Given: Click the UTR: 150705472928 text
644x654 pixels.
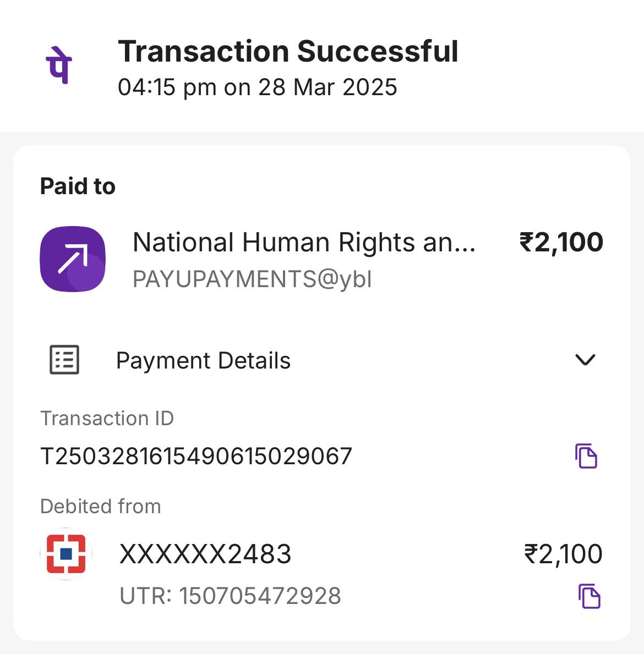Looking at the screenshot, I should point(230,596).
